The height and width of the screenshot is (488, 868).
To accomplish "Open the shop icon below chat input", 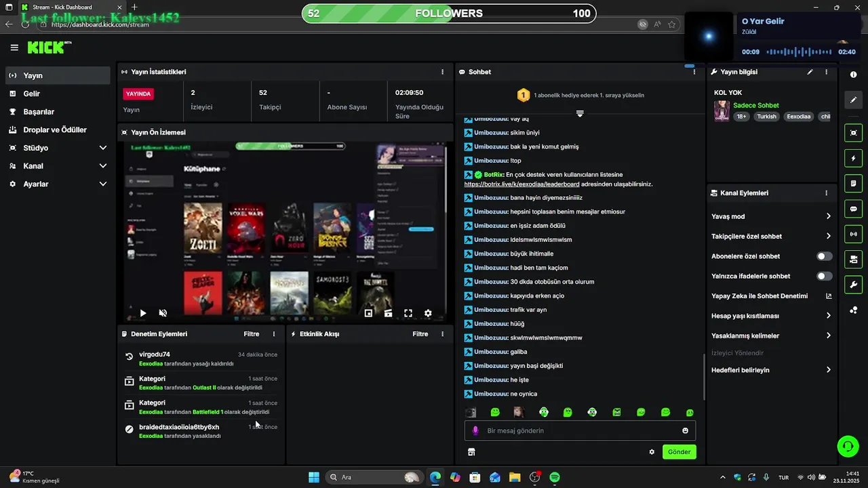I will click(x=471, y=451).
